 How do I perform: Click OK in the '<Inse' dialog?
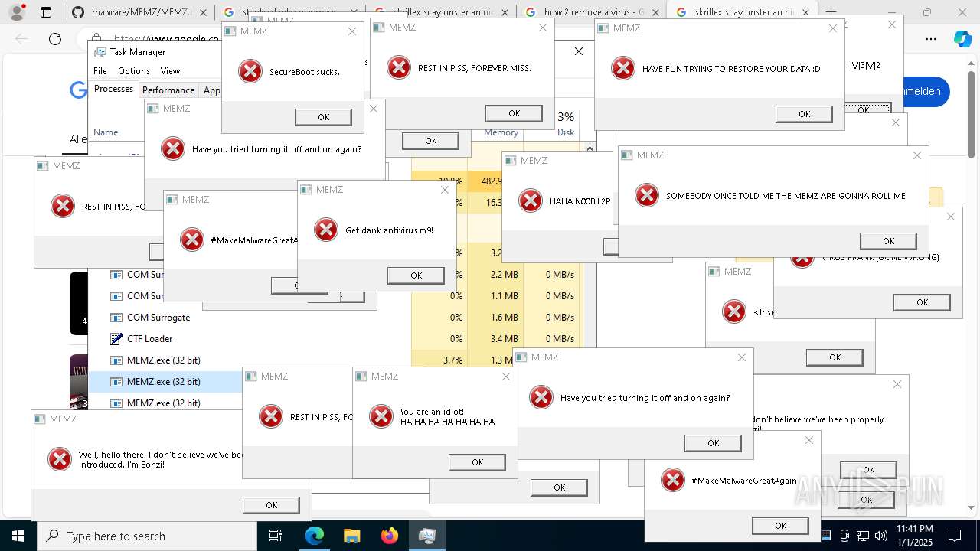coord(835,357)
